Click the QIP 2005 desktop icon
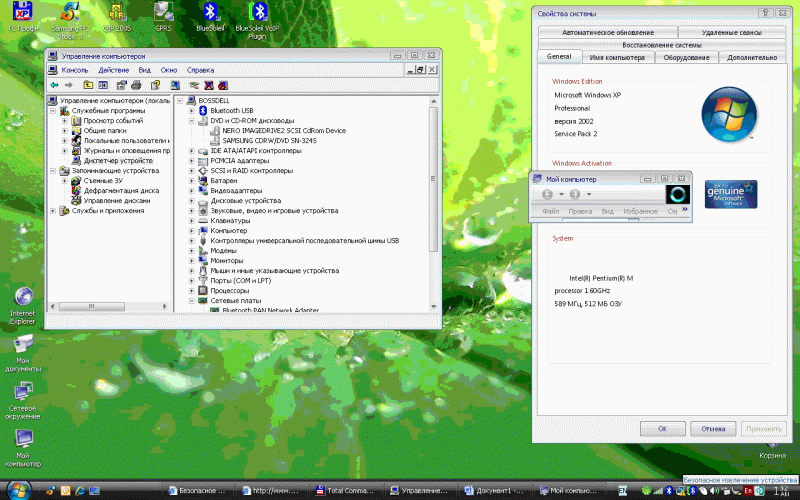 (117, 17)
